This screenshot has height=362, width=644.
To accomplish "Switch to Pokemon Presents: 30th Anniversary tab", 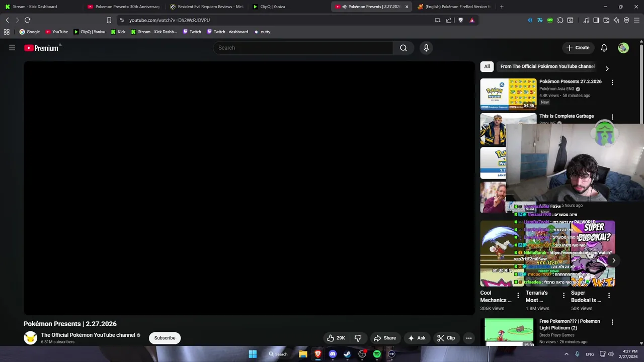I will 124,7.
